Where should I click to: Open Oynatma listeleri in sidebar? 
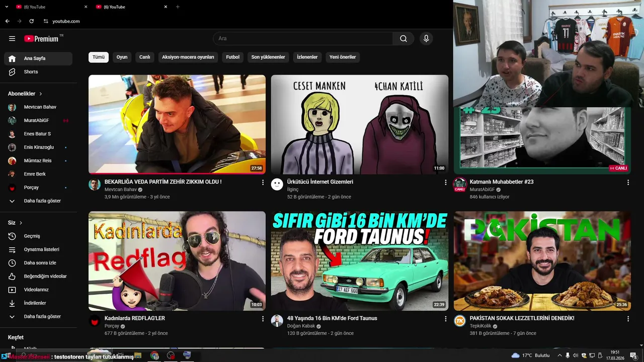click(x=38, y=249)
